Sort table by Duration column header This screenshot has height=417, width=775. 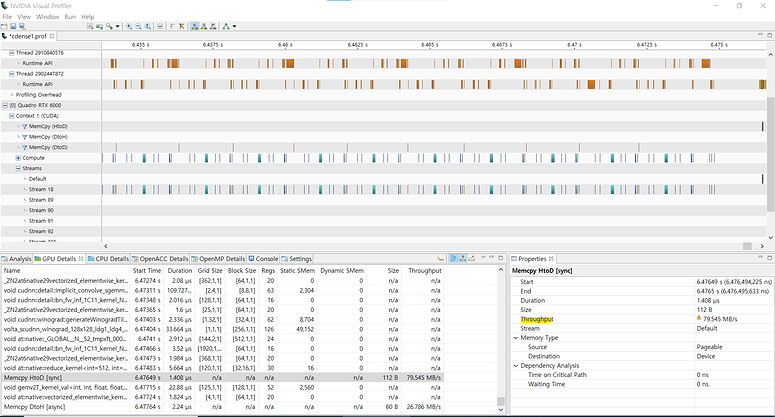[180, 270]
